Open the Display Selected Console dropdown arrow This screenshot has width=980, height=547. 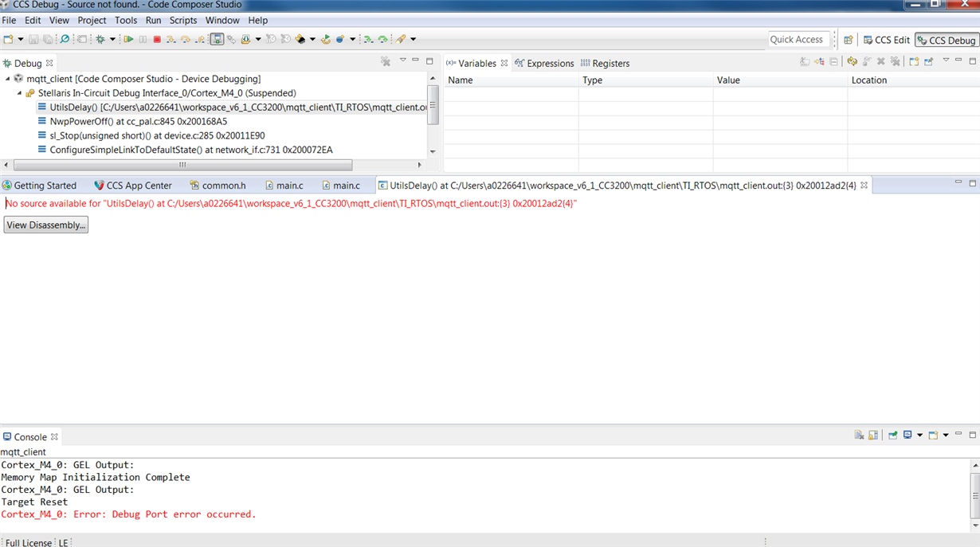(919, 436)
